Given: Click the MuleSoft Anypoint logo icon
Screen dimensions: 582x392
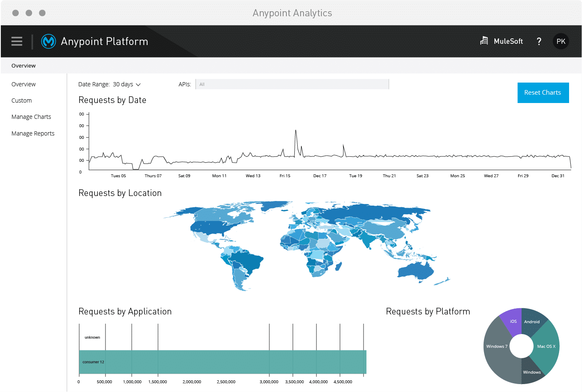Looking at the screenshot, I should 49,41.
